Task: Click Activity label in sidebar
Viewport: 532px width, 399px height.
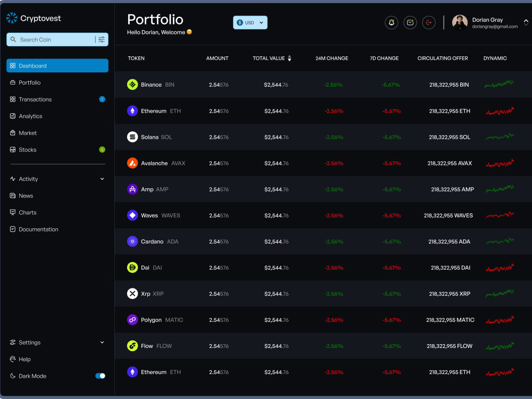Action: [x=28, y=179]
